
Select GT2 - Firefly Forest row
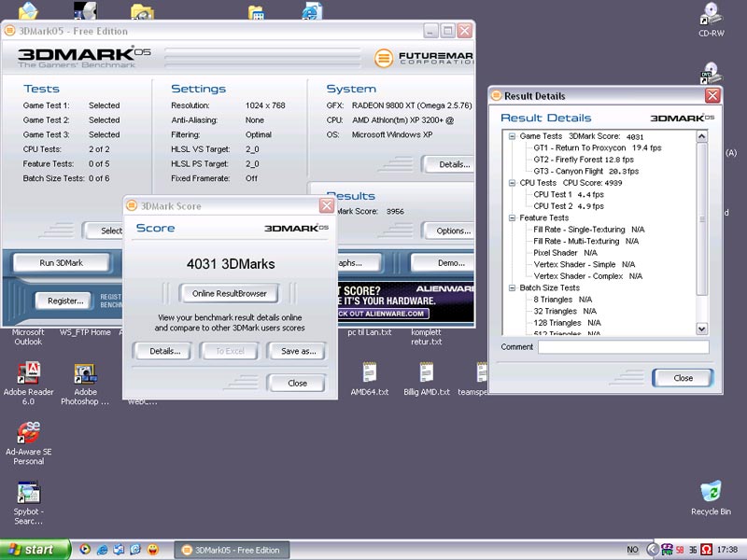(x=584, y=160)
